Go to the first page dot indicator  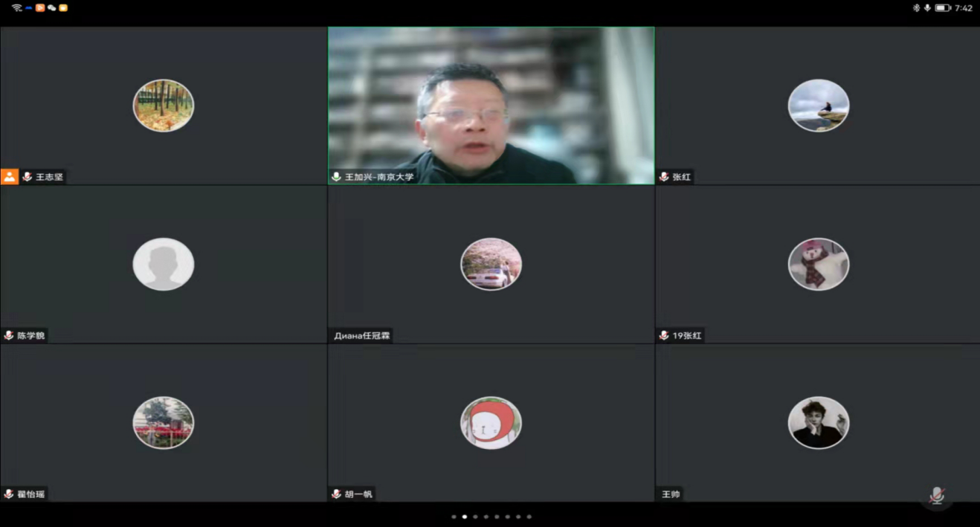tap(454, 517)
